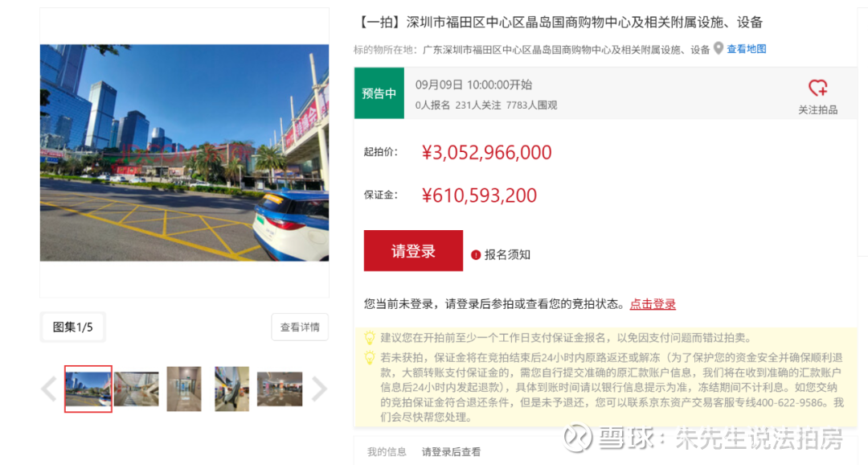Screen dimensions: 868x465
Task: Click the red 请登录 button
Action: pos(413,250)
